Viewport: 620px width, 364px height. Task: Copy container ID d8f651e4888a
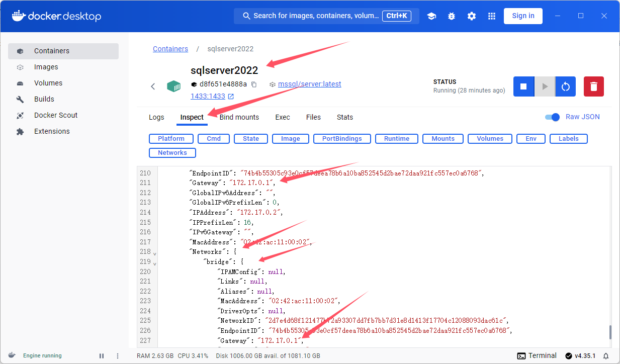click(254, 84)
